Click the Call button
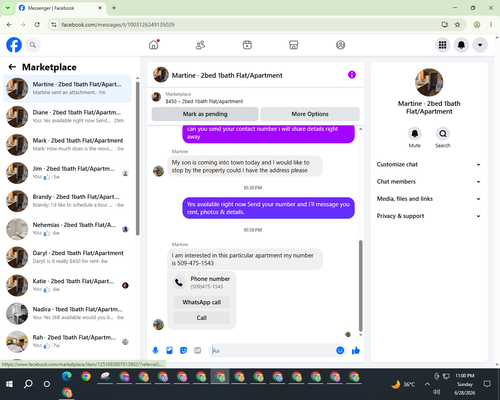500x400 pixels. [x=202, y=318]
